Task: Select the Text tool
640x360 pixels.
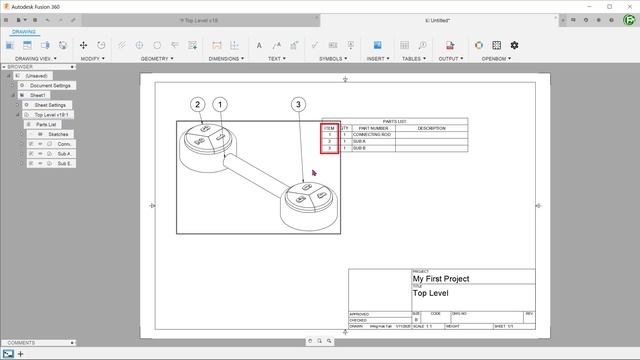Action: click(x=259, y=45)
